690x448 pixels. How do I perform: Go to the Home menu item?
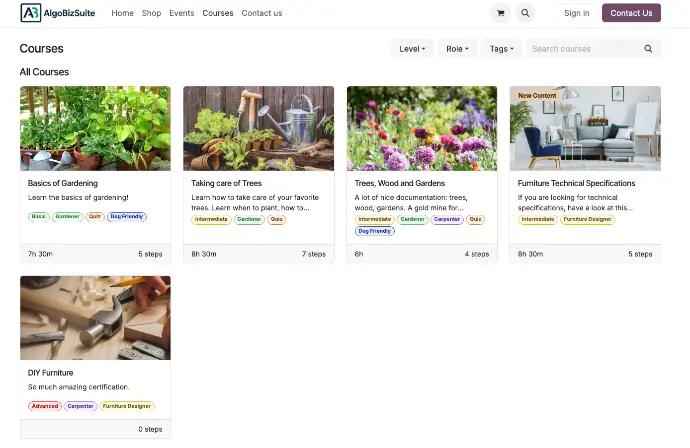tap(122, 13)
